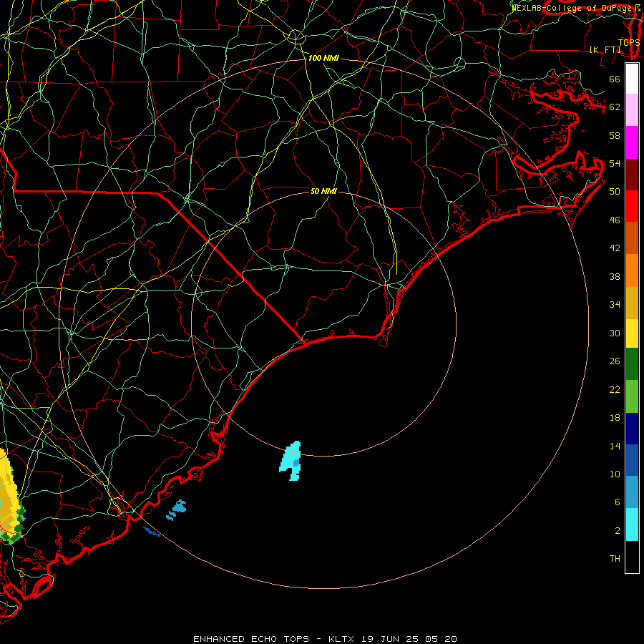Select the dark green legend swatch

pyautogui.click(x=632, y=364)
